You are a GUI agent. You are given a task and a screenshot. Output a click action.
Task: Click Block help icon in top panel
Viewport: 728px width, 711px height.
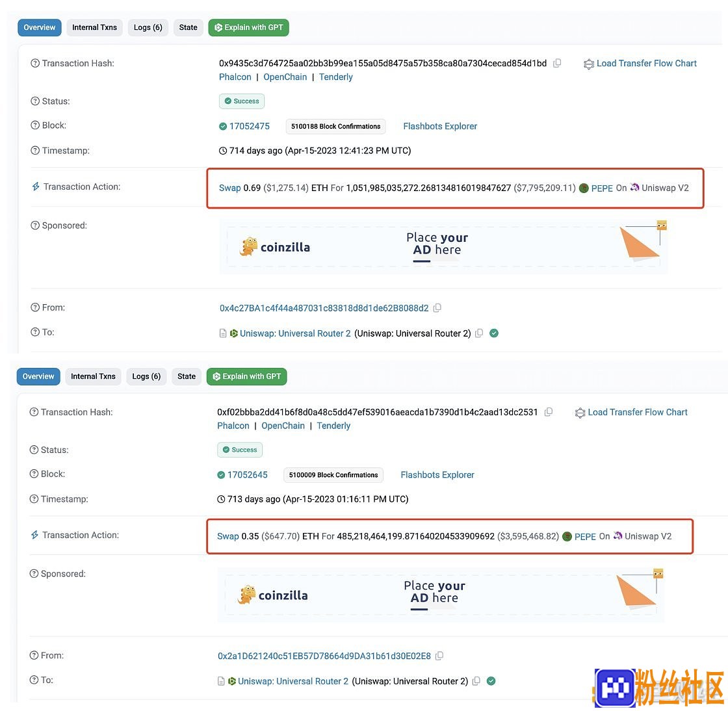point(35,125)
